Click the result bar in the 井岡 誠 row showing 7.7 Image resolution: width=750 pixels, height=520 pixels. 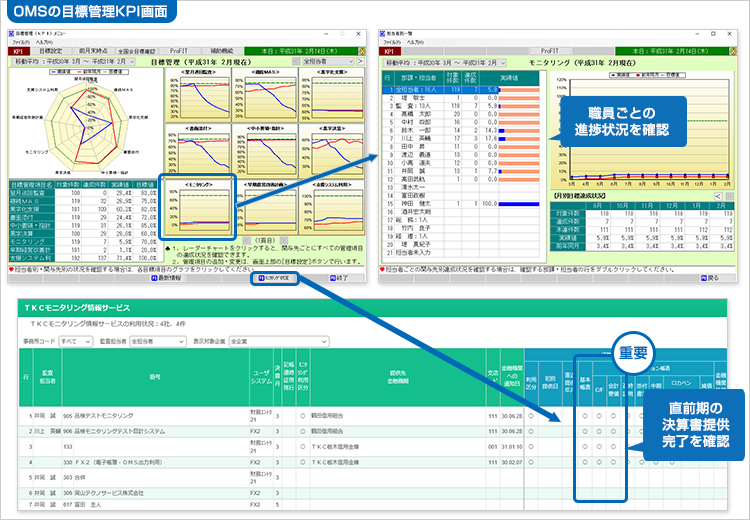[x=518, y=171]
